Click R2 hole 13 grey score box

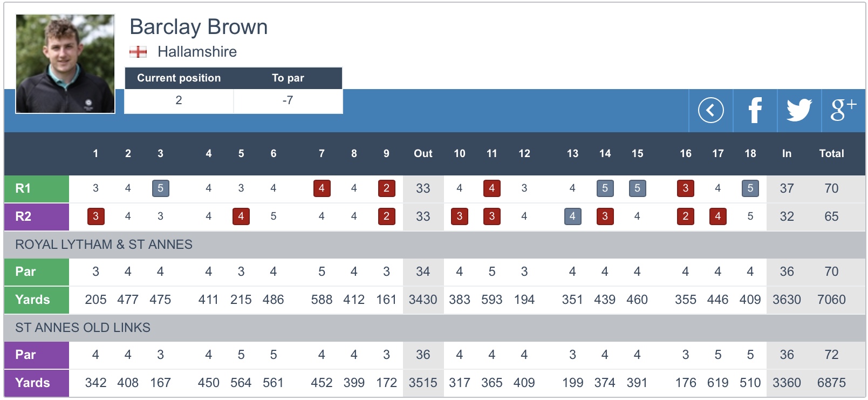click(x=572, y=216)
